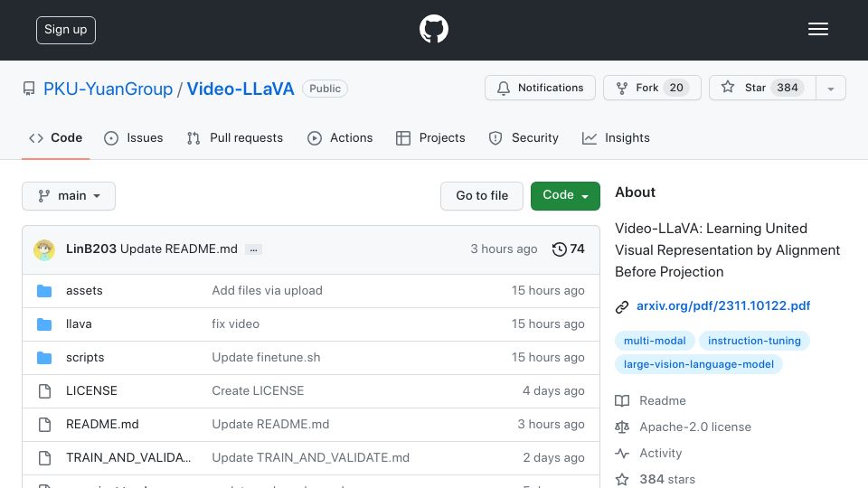Go to the Actions tab
This screenshot has width=868, height=488.
pyautogui.click(x=340, y=137)
